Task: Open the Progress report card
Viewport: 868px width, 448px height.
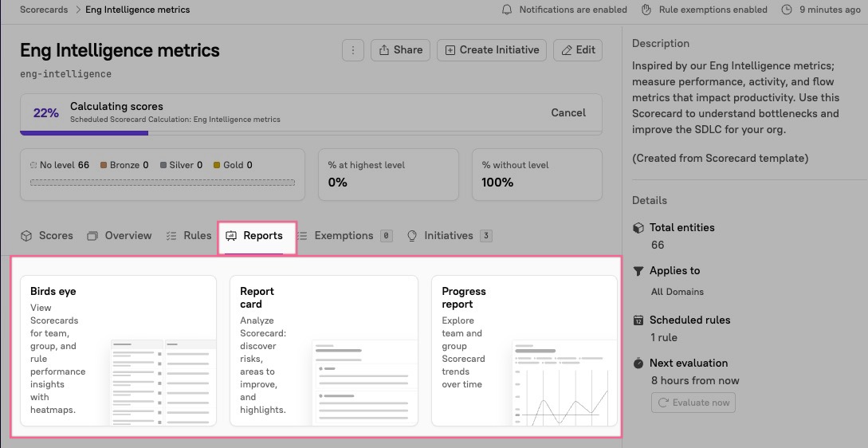Action: (x=524, y=351)
